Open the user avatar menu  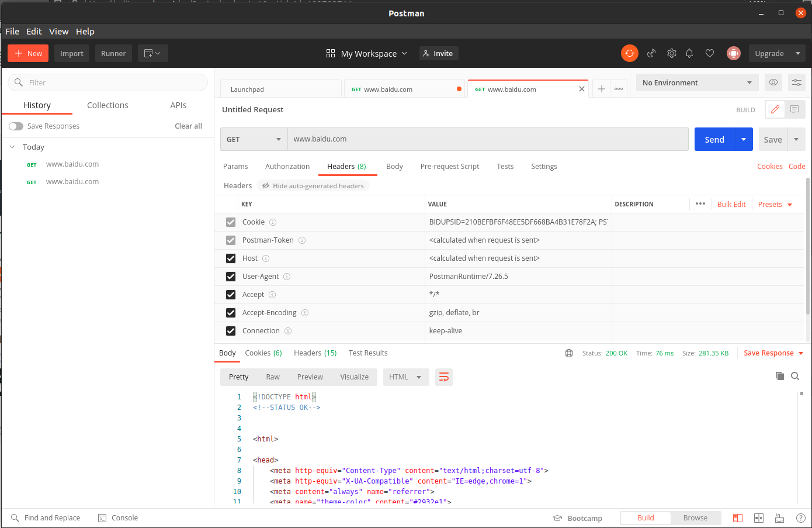733,53
